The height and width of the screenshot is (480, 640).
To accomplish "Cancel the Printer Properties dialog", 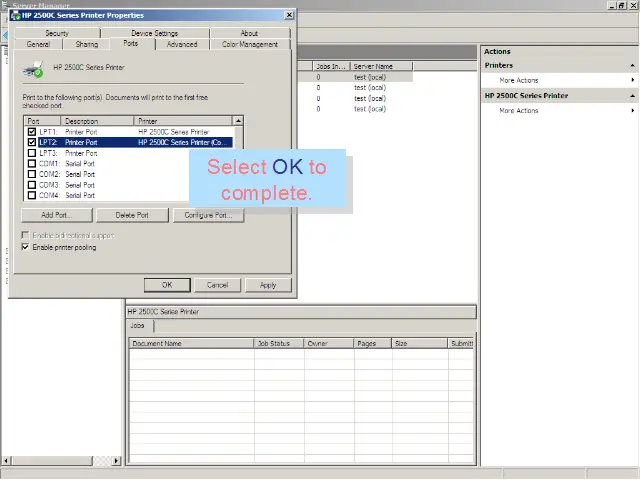I will click(x=217, y=285).
